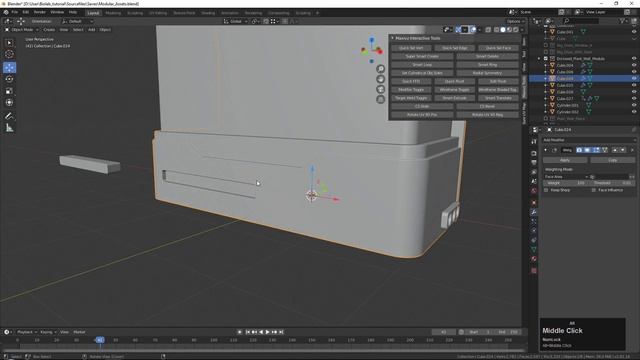
Task: Open the Object Mode dropdown
Action: [22, 30]
